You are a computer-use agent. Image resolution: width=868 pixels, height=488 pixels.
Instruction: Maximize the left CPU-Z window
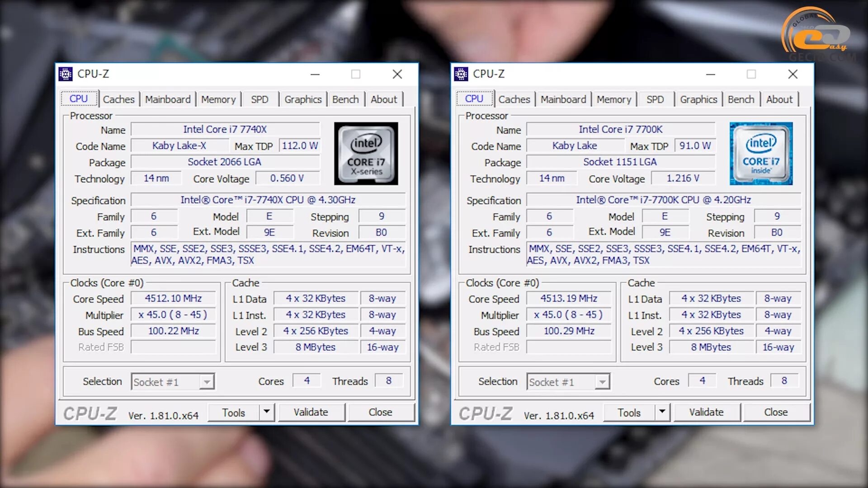coord(356,74)
